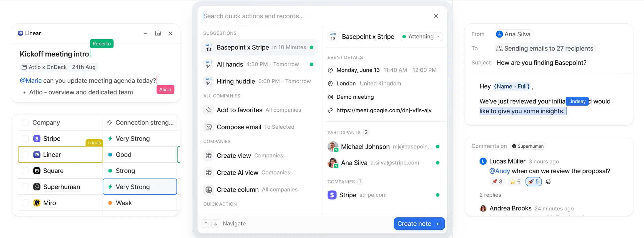Click the Weak connection cell for Miro
The width and height of the screenshot is (644, 238).
coord(140,203)
